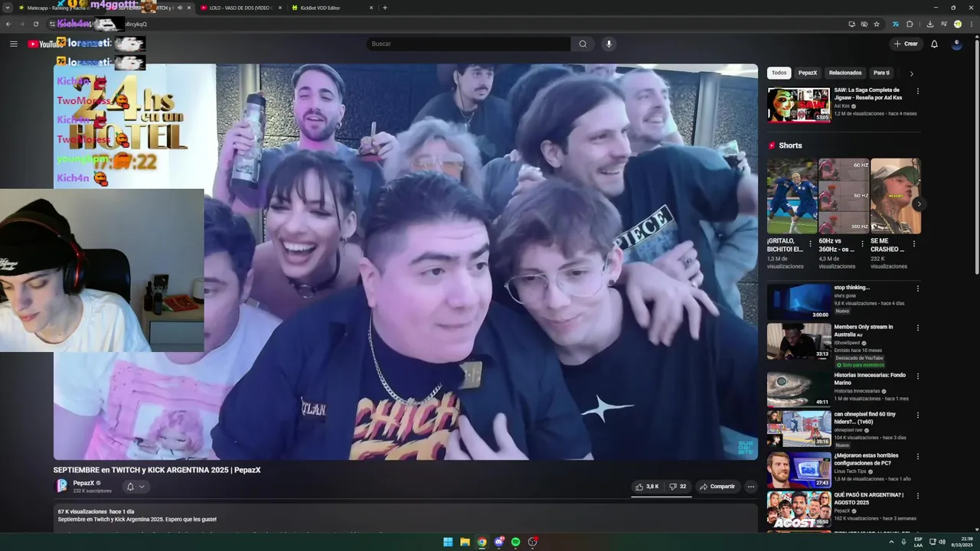Image resolution: width=980 pixels, height=551 pixels.
Task: Click the ESP LAA language indicator
Action: tap(918, 542)
